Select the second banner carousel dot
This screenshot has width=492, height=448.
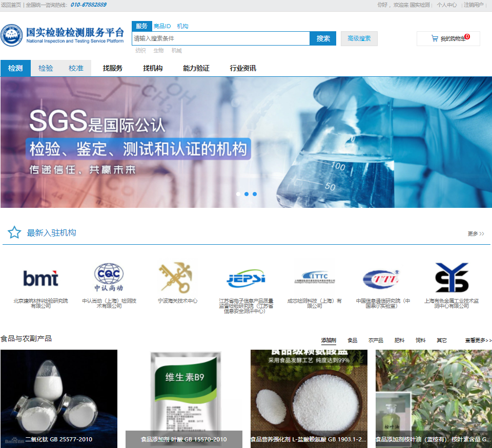[247, 194]
